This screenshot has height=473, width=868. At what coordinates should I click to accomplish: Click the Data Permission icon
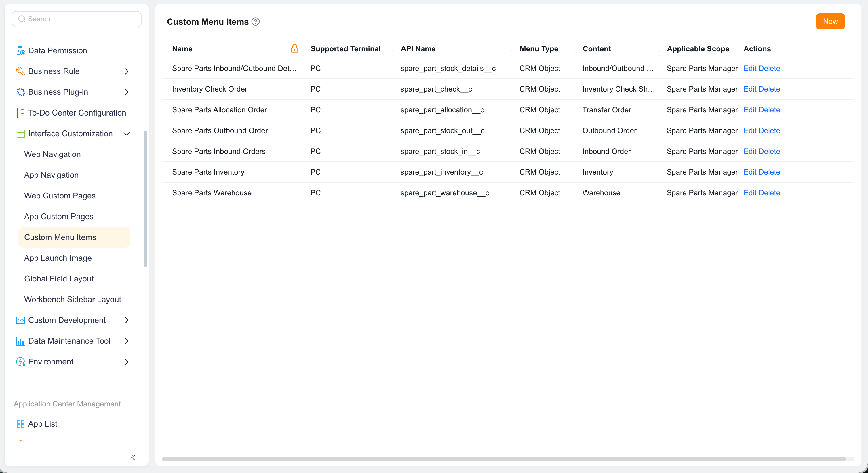coord(20,51)
